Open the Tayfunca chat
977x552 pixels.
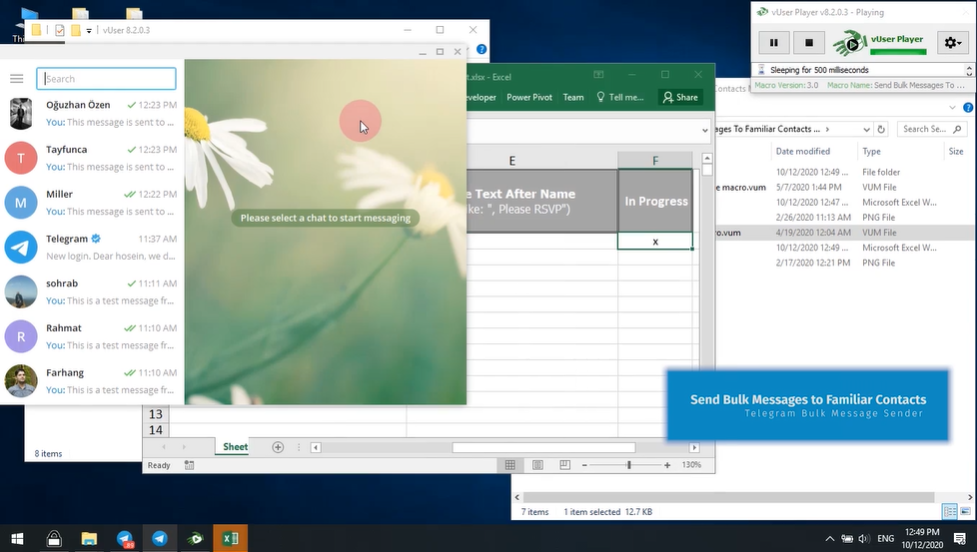point(92,158)
